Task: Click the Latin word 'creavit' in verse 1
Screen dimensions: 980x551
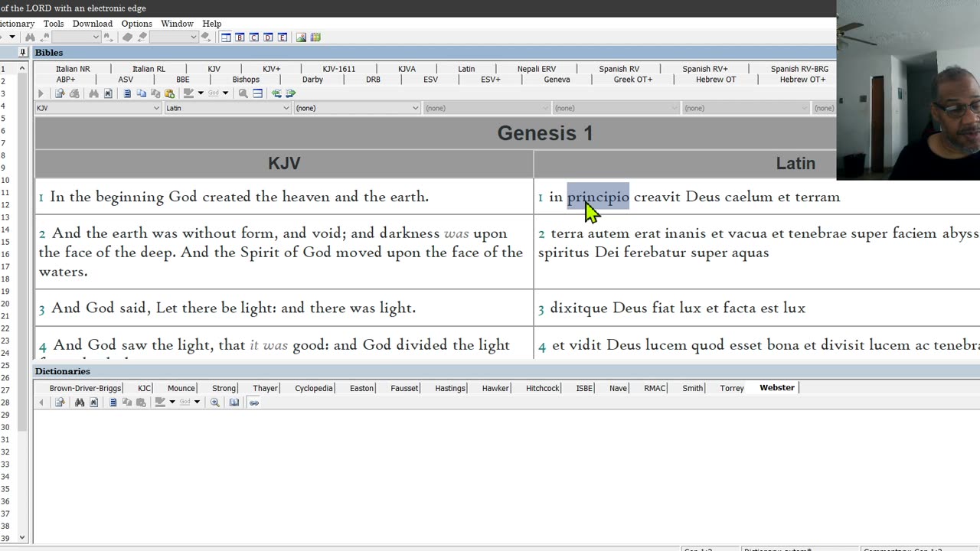Action: coord(657,197)
